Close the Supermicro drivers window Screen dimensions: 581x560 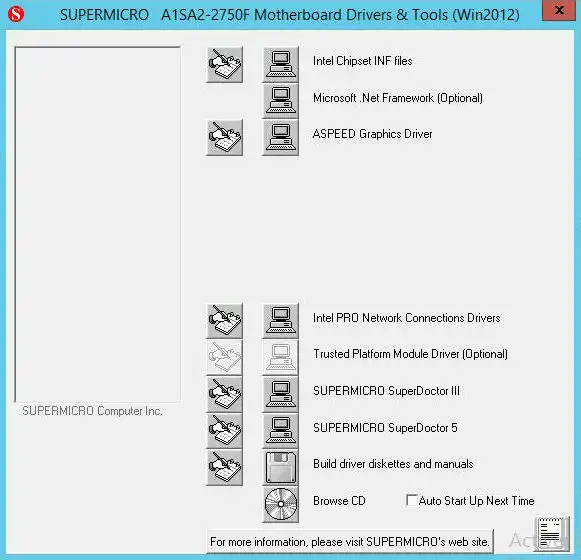pyautogui.click(x=559, y=10)
